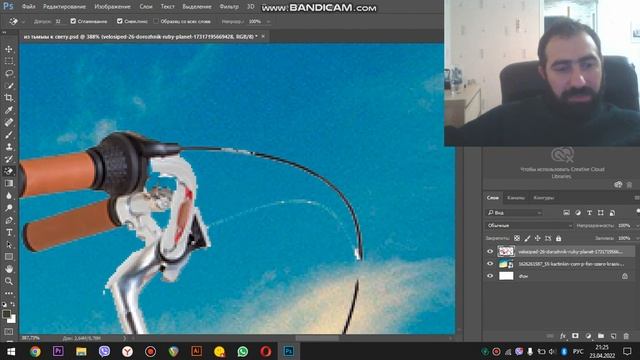Select the Hand tool
The image size is (640, 360).
coord(9,269)
